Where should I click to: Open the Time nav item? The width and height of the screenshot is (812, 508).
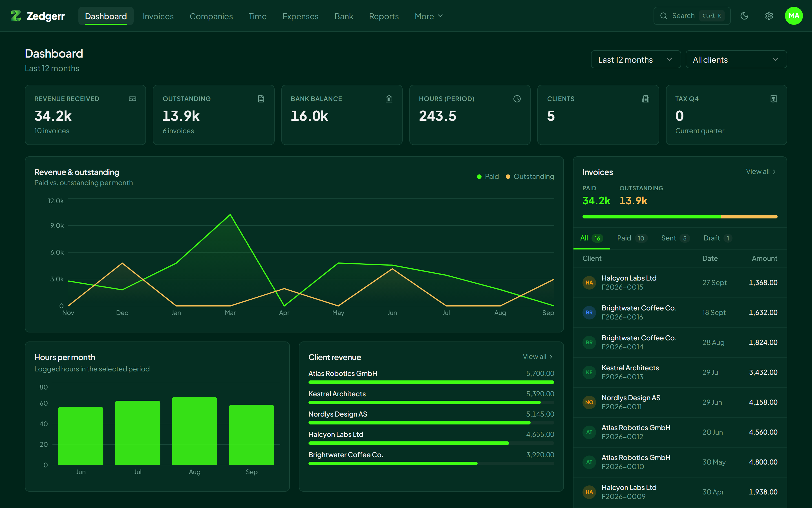click(x=257, y=16)
